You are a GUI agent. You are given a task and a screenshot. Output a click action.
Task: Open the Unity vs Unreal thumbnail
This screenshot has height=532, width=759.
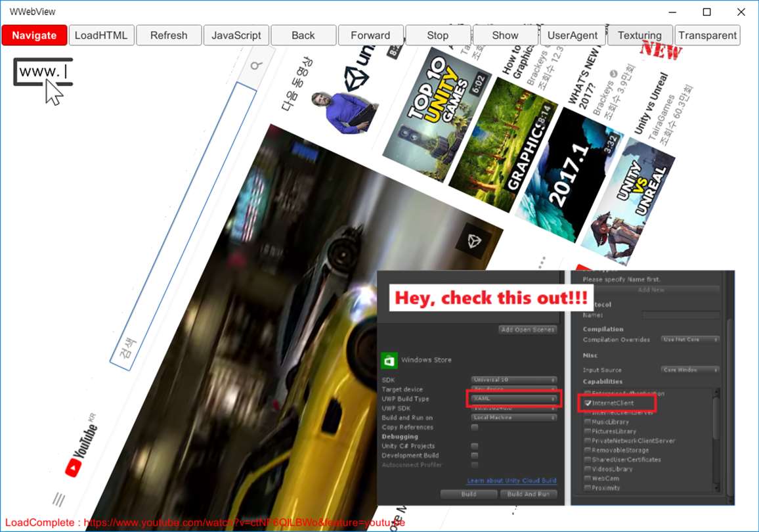(628, 200)
